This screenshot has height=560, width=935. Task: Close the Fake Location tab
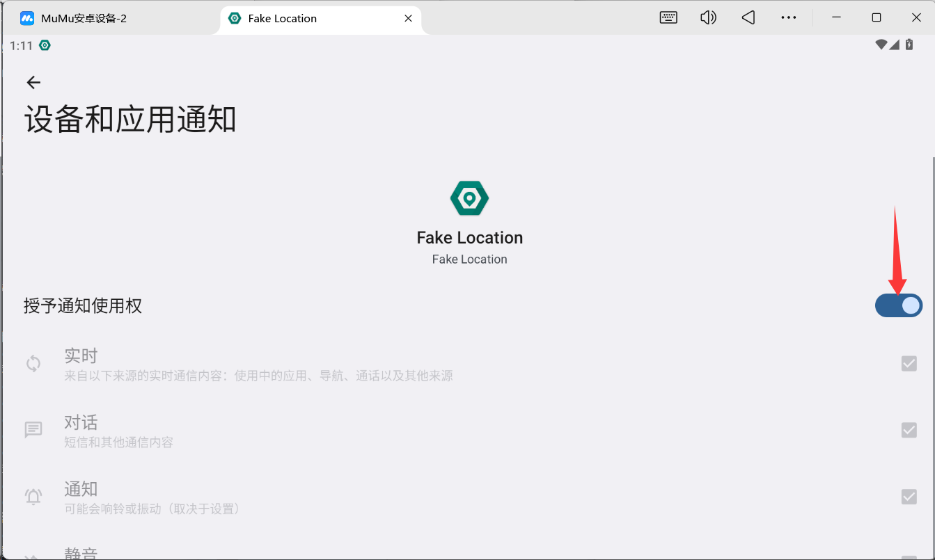pos(409,19)
